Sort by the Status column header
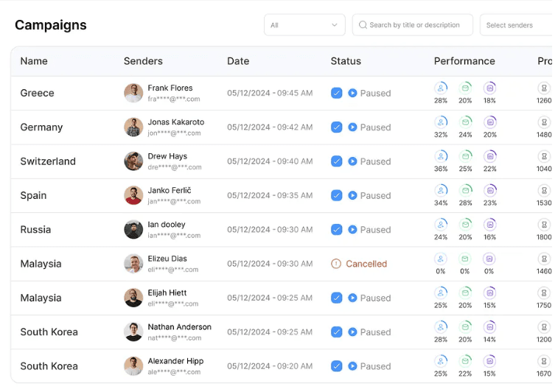Viewport: 558px width, 392px height. pos(346,61)
